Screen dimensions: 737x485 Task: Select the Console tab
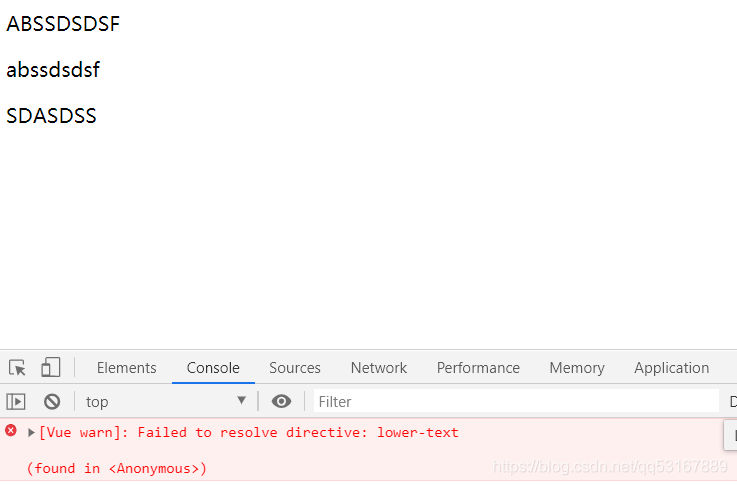pos(213,368)
